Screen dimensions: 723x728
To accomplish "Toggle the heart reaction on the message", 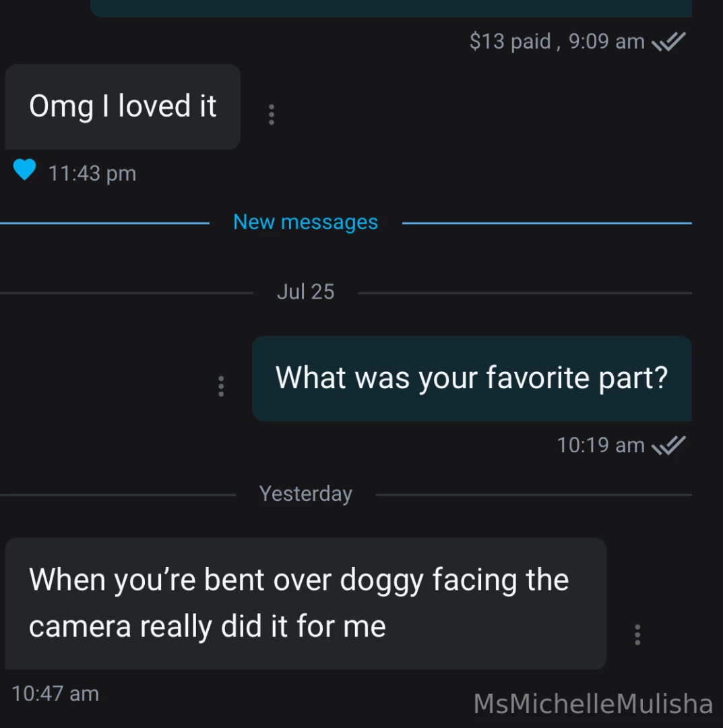I will pyautogui.click(x=26, y=171).
